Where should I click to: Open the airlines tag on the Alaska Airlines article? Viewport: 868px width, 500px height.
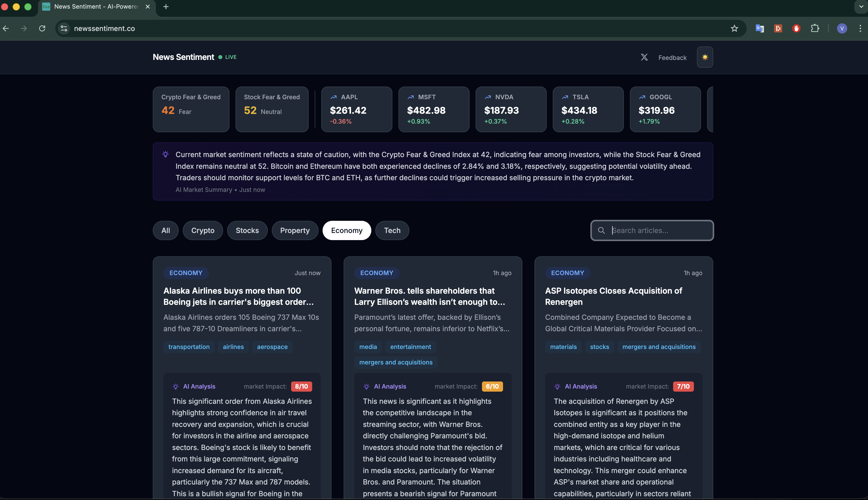[233, 347]
